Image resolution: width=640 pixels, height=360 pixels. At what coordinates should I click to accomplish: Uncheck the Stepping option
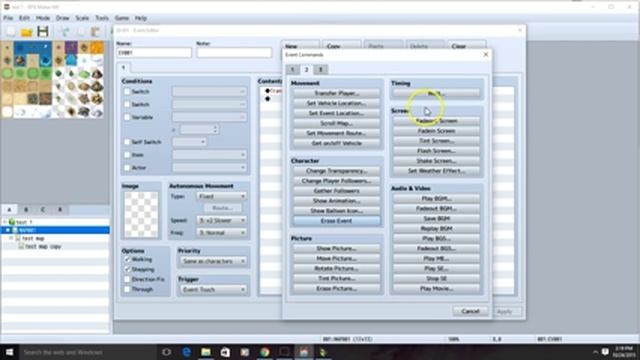(127, 269)
